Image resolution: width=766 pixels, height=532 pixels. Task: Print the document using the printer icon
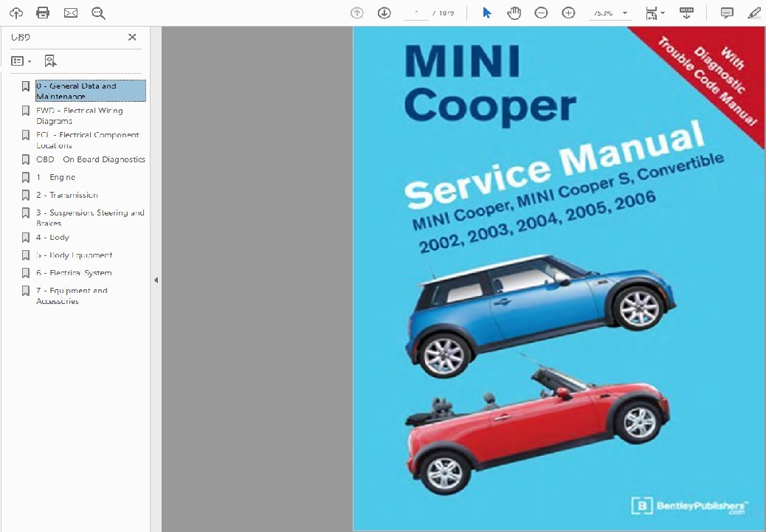(x=43, y=13)
